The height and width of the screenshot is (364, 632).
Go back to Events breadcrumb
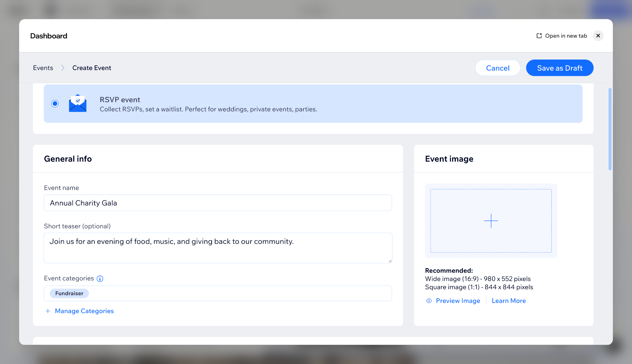coord(43,68)
